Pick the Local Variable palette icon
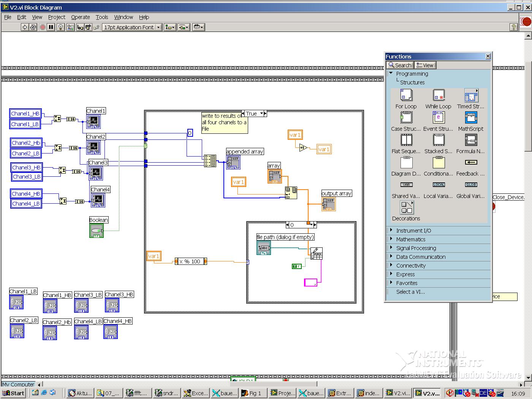Screen dimensions: 532x399 tap(439, 185)
